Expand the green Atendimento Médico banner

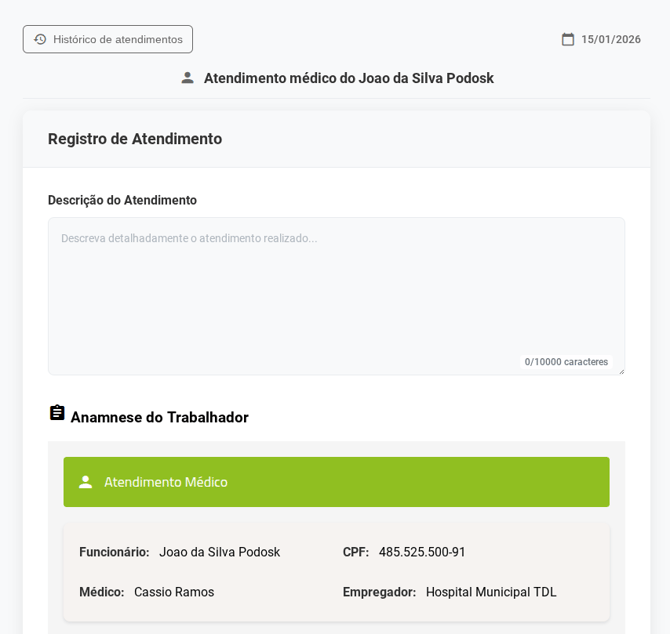pyautogui.click(x=336, y=482)
